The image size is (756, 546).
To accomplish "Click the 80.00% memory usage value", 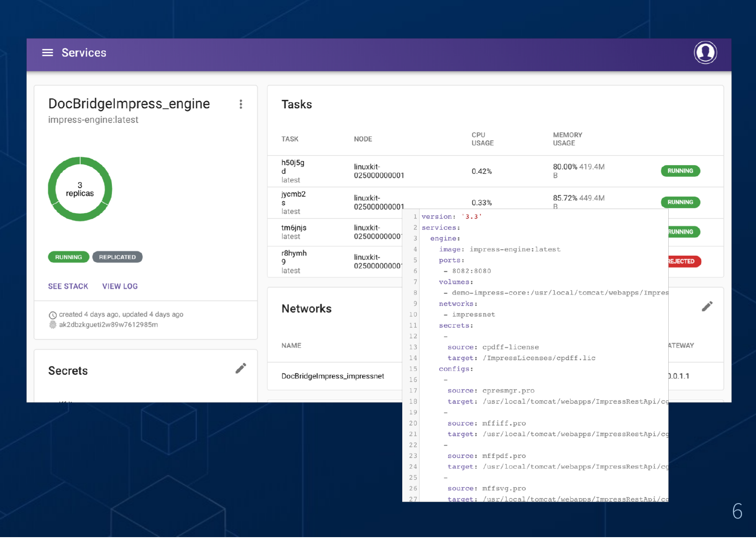I will pyautogui.click(x=565, y=167).
